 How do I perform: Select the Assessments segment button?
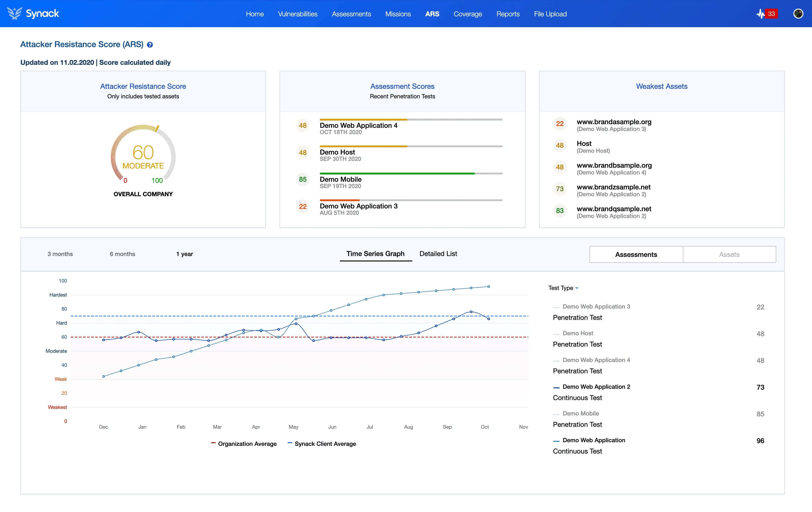pos(636,255)
